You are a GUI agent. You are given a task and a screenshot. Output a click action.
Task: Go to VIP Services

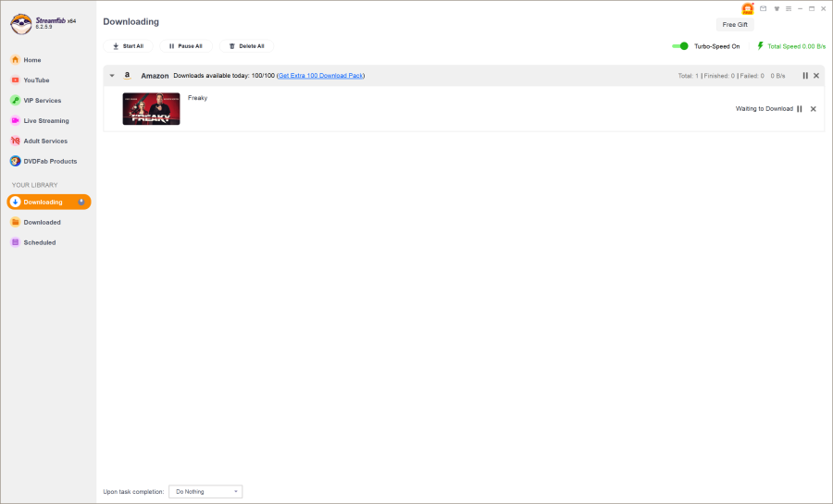(35, 100)
